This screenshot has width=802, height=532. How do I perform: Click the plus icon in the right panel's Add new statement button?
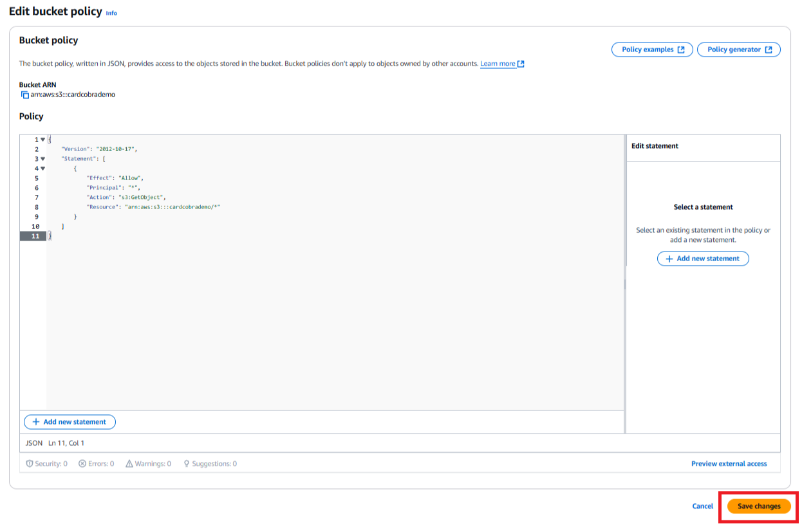point(669,259)
